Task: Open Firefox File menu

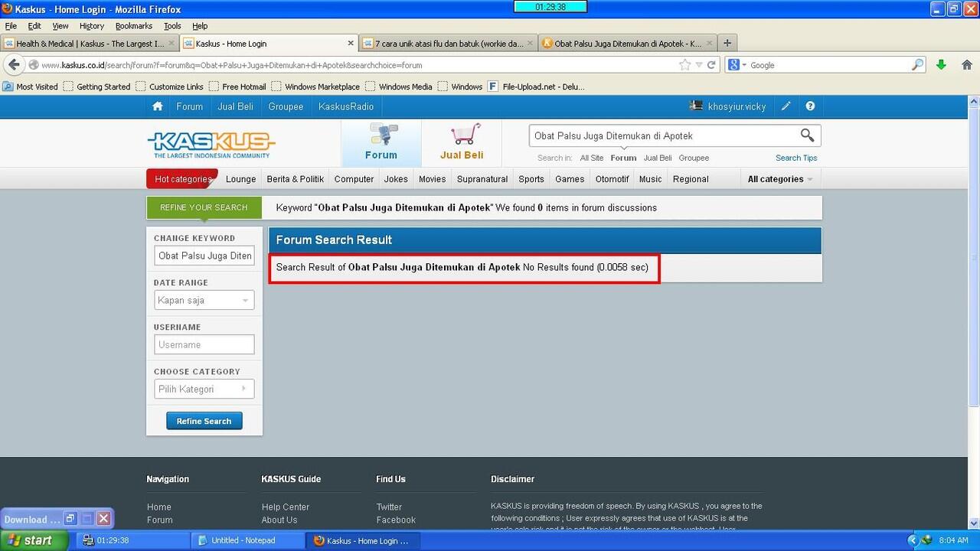Action: point(11,26)
